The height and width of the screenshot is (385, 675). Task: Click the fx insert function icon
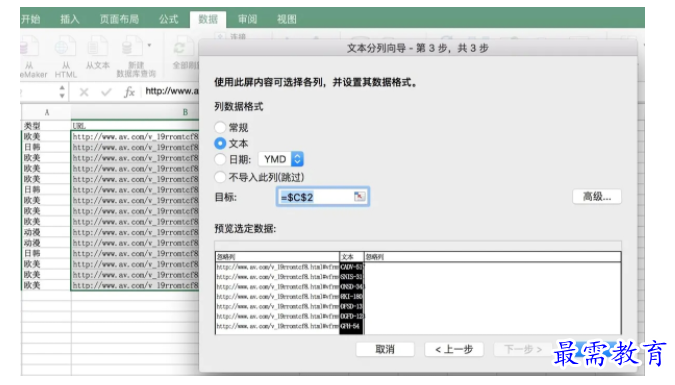pyautogui.click(x=129, y=92)
